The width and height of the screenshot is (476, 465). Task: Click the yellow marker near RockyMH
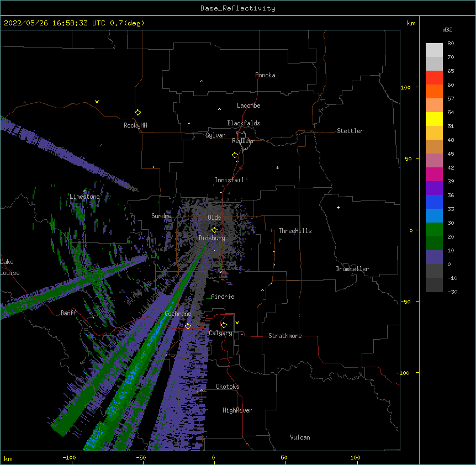coord(137,113)
